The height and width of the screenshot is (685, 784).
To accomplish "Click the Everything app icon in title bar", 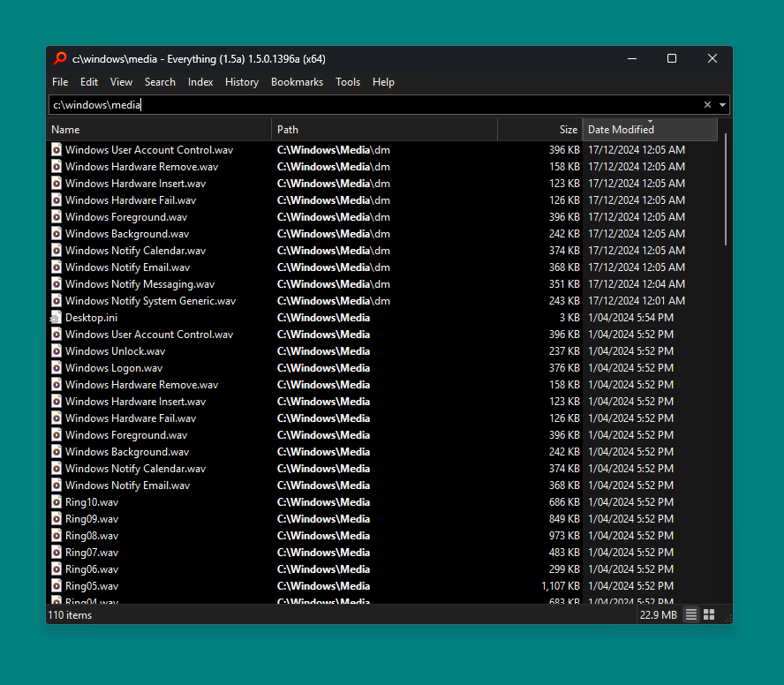I will click(x=60, y=59).
